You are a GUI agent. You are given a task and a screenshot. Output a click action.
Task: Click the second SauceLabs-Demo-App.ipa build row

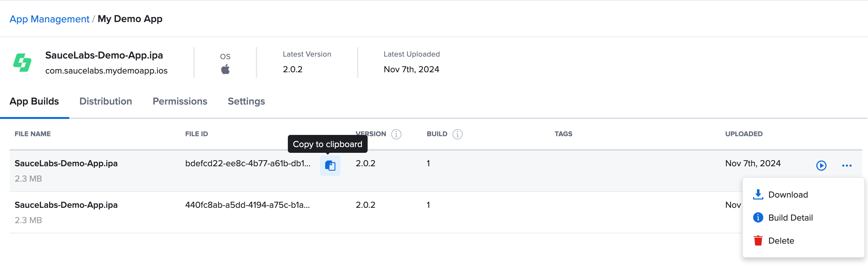coord(66,205)
